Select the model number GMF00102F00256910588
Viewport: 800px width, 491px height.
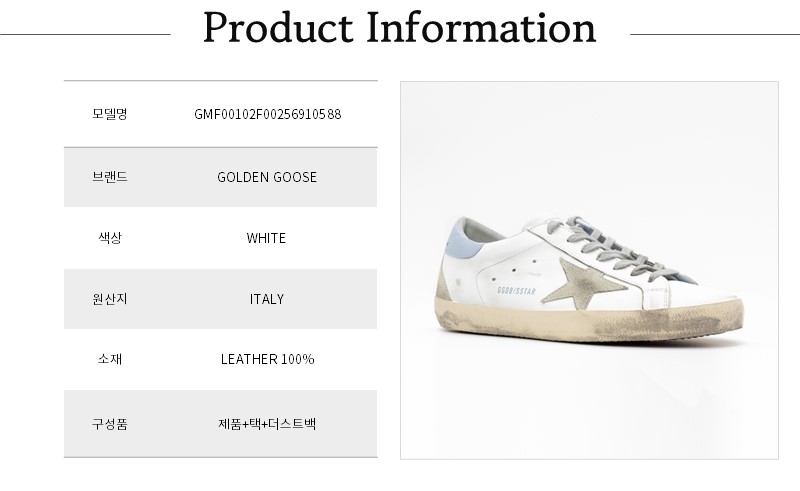point(267,114)
